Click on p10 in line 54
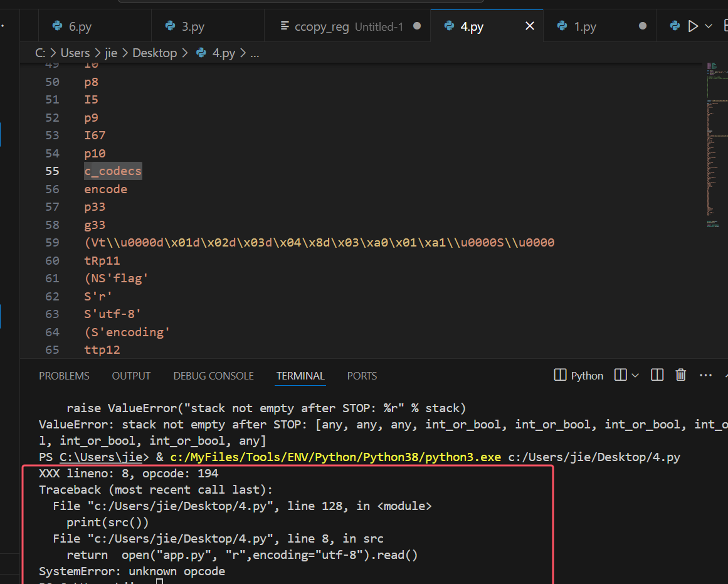This screenshot has width=728, height=584. coord(95,153)
